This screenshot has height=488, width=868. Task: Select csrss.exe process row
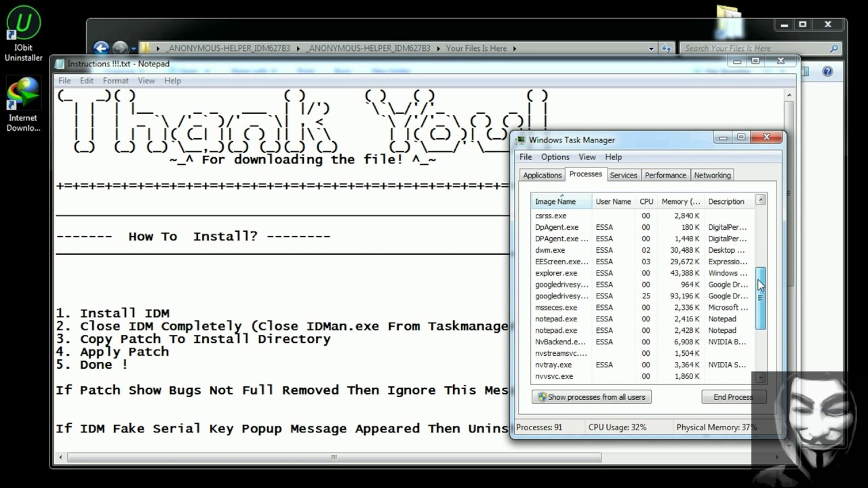click(642, 216)
